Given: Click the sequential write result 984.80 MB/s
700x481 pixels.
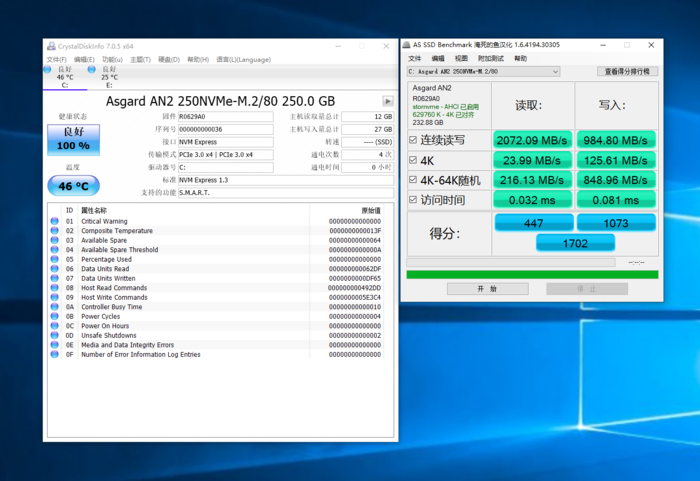Looking at the screenshot, I should pos(616,140).
